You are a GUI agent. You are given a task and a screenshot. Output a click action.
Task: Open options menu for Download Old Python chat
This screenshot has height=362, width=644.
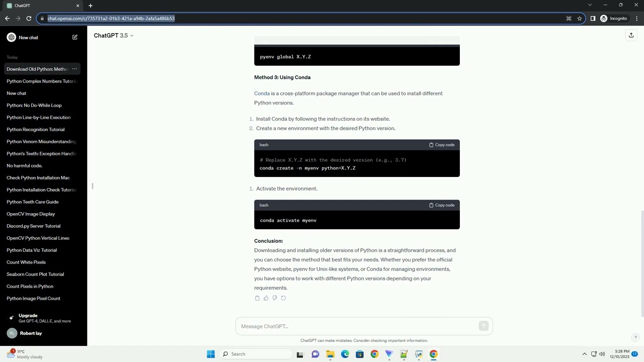(x=74, y=69)
